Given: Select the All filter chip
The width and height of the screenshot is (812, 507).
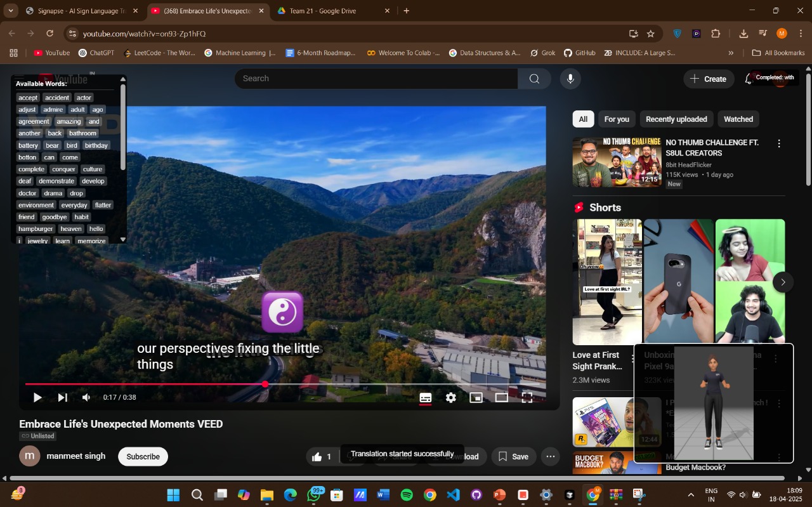Looking at the screenshot, I should pos(583,119).
